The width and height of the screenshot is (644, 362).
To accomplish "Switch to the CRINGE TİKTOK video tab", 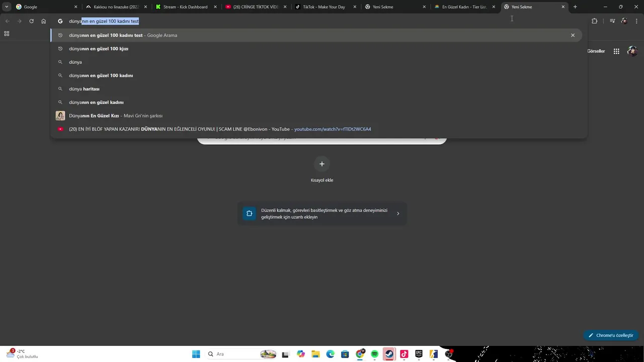I will [x=255, y=7].
